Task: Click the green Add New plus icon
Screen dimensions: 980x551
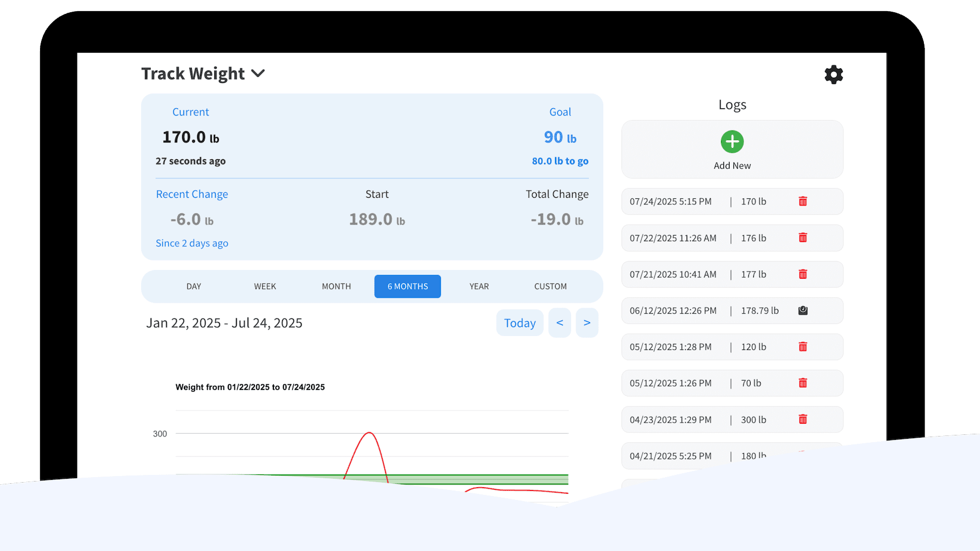Action: pos(732,142)
